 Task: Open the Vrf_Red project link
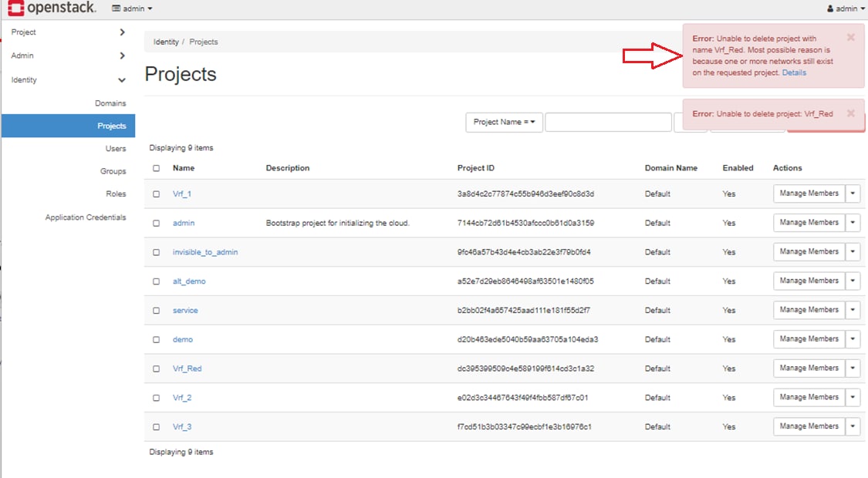pos(187,369)
